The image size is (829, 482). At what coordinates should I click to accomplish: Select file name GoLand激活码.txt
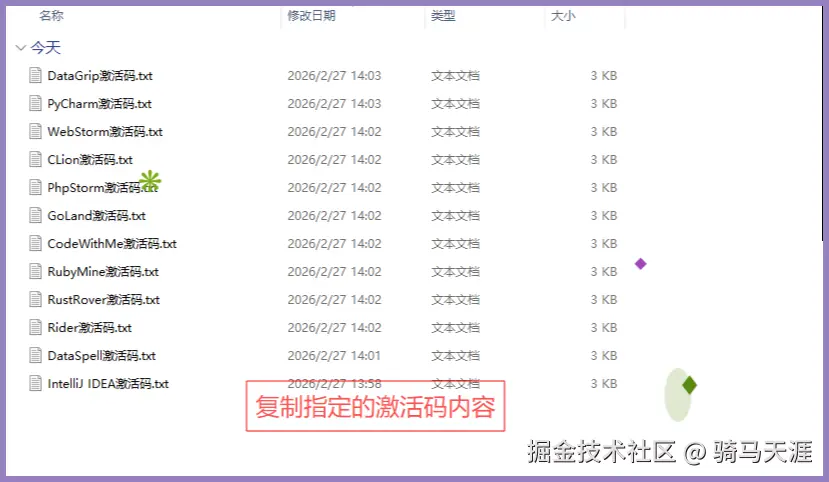tap(96, 216)
